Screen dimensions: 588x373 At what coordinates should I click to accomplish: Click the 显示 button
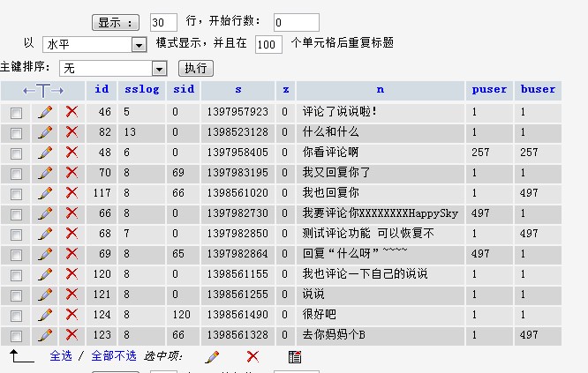116,22
